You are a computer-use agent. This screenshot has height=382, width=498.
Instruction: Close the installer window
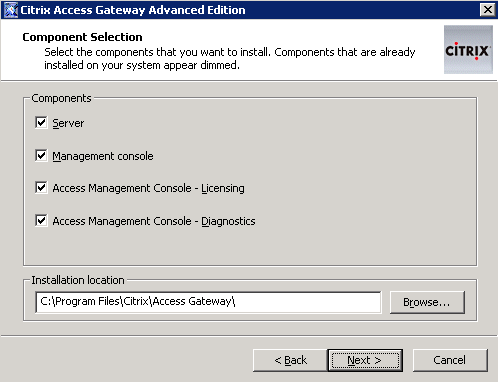488,10
